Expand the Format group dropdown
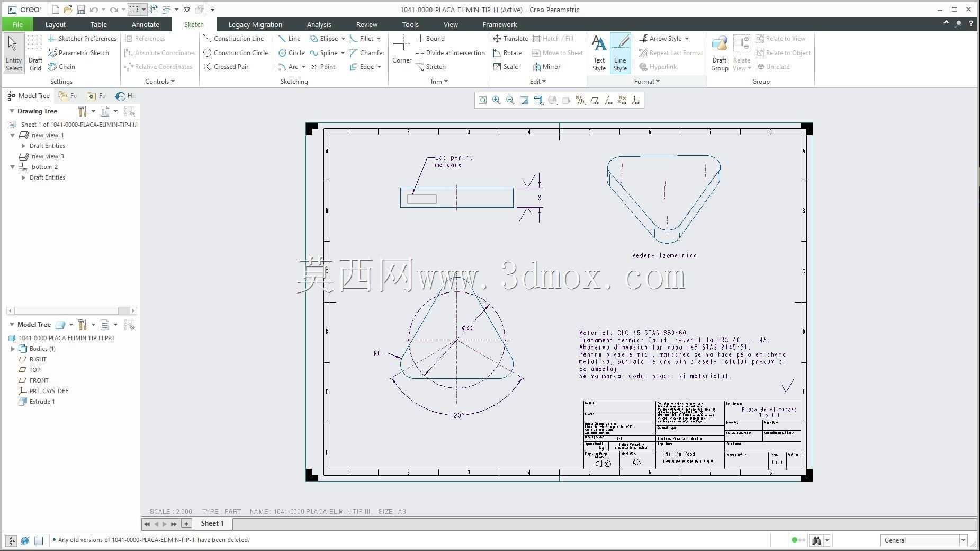Screen dimensions: 980x551 (647, 82)
